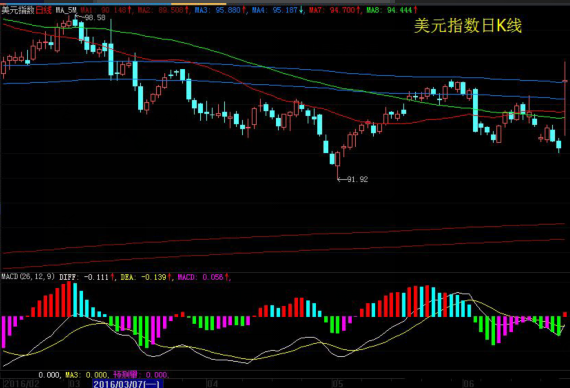Click the MA3 0.000 label in bottom panel

pos(86,375)
